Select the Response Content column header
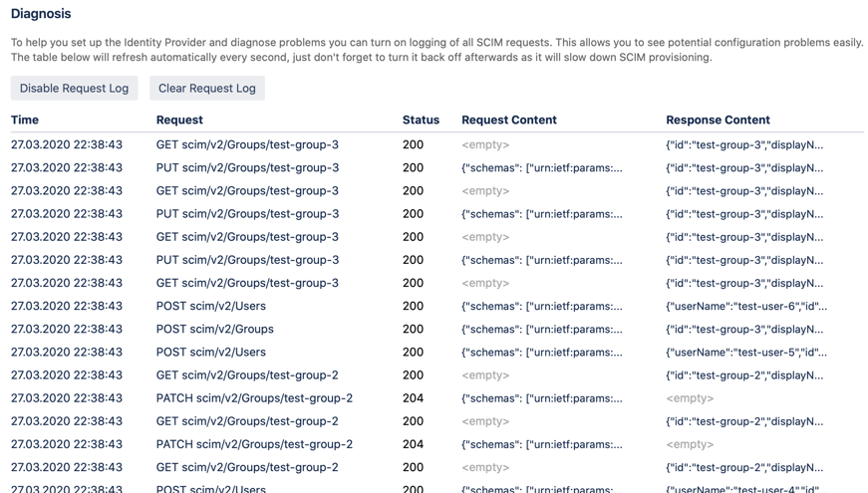This screenshot has height=493, width=868. pyautogui.click(x=718, y=120)
